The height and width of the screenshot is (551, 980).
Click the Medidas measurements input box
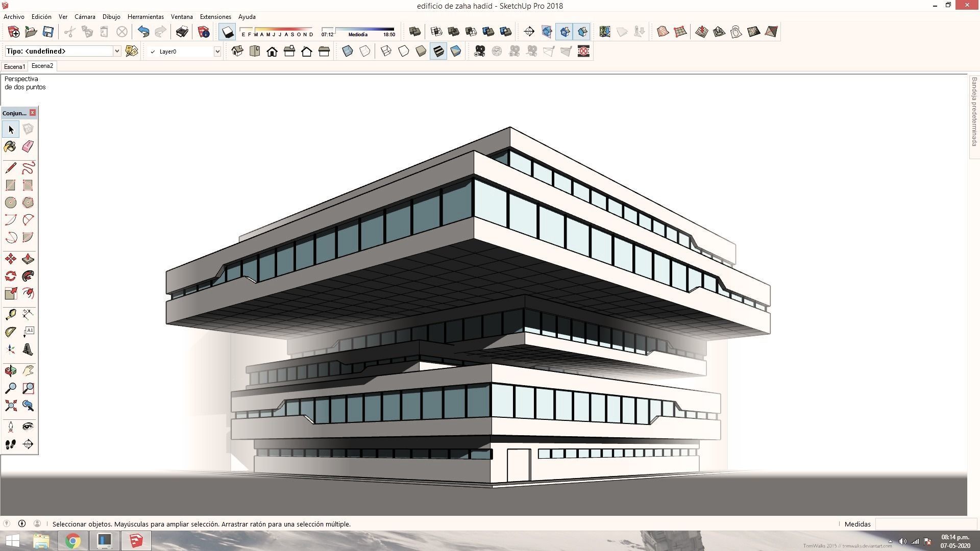click(926, 524)
